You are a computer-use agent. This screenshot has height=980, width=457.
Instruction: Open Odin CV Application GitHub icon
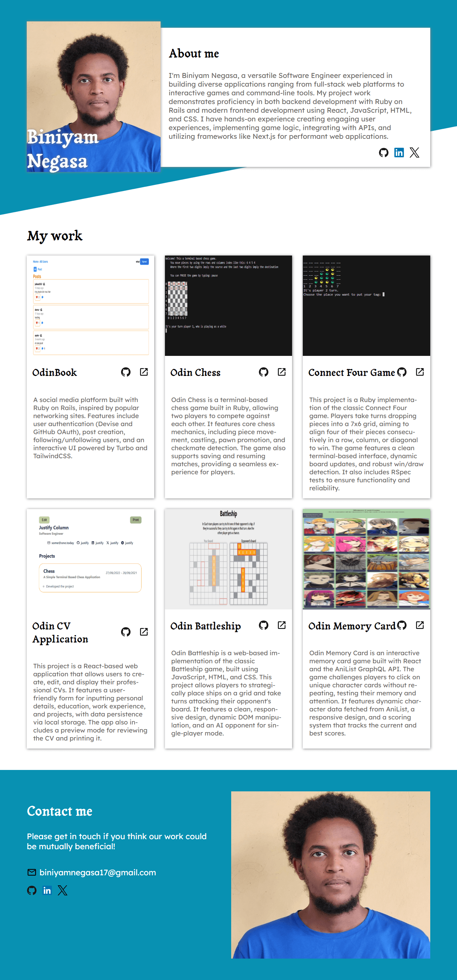pos(125,632)
